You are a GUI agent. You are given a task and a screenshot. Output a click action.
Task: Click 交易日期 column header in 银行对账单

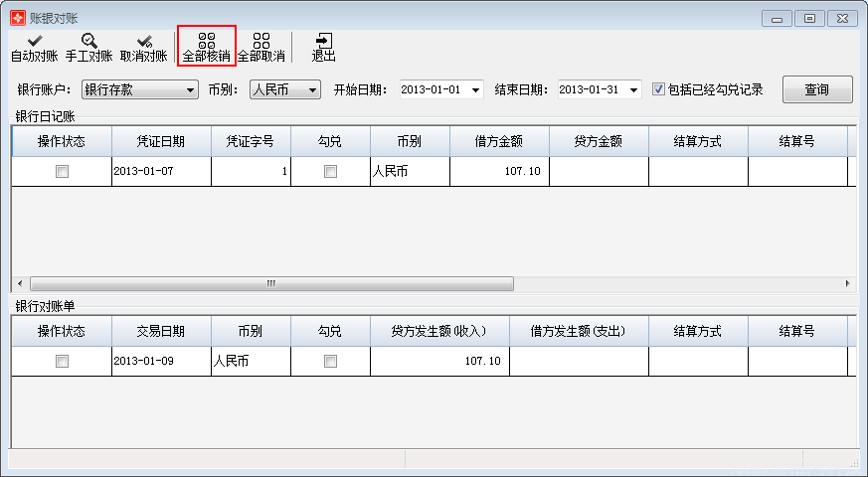pos(161,331)
